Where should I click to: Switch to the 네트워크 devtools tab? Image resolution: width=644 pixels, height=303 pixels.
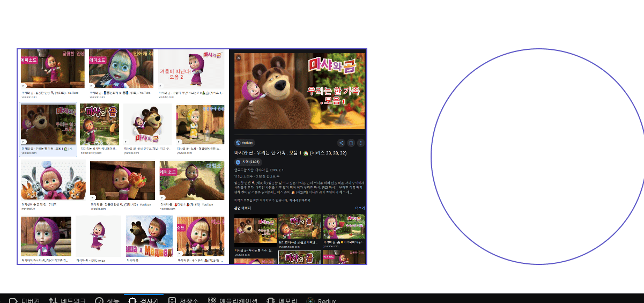[x=67, y=300]
